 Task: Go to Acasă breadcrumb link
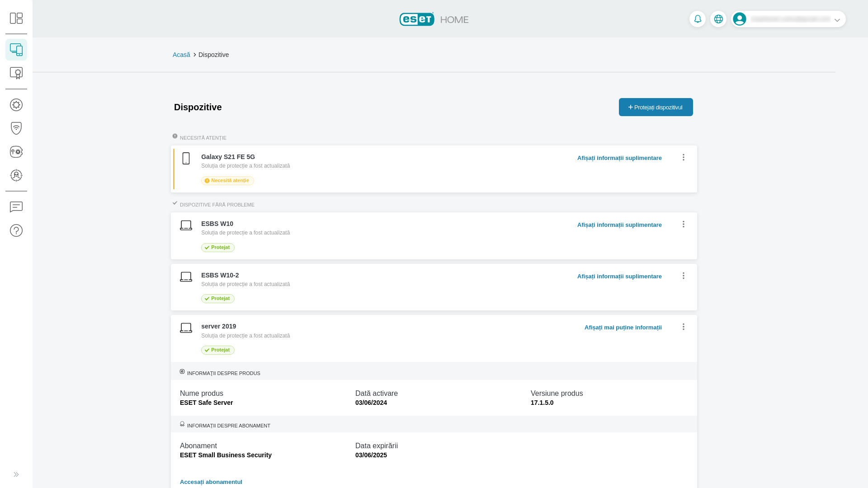pos(181,55)
